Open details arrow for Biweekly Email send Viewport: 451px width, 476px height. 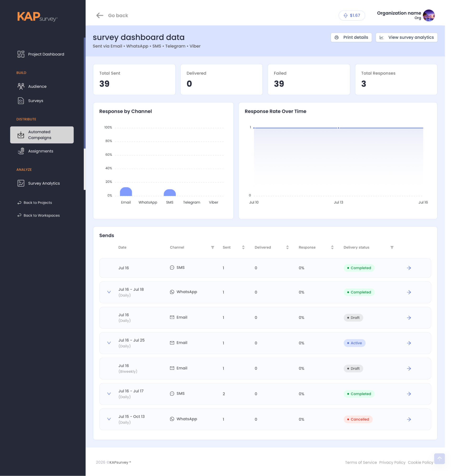click(409, 369)
